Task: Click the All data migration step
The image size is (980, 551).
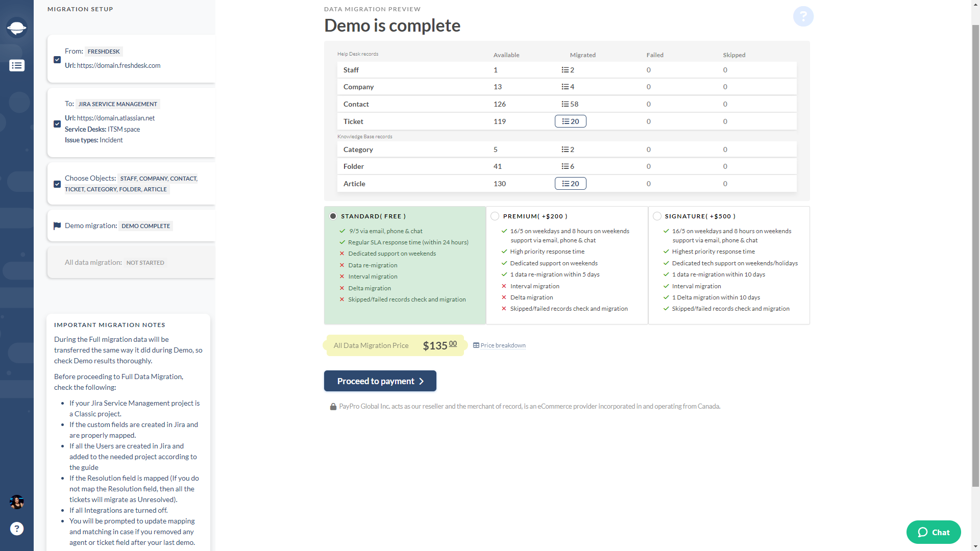Action: pos(131,263)
